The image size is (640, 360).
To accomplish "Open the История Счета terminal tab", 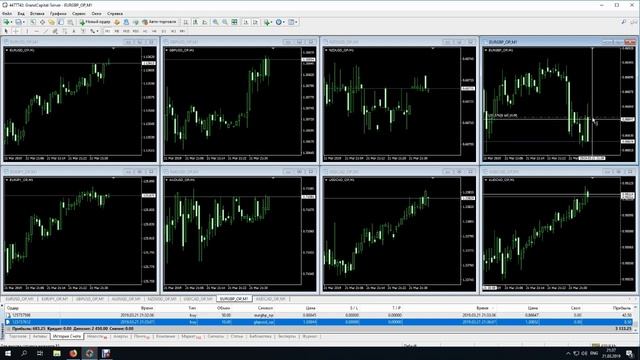I will tap(67, 336).
